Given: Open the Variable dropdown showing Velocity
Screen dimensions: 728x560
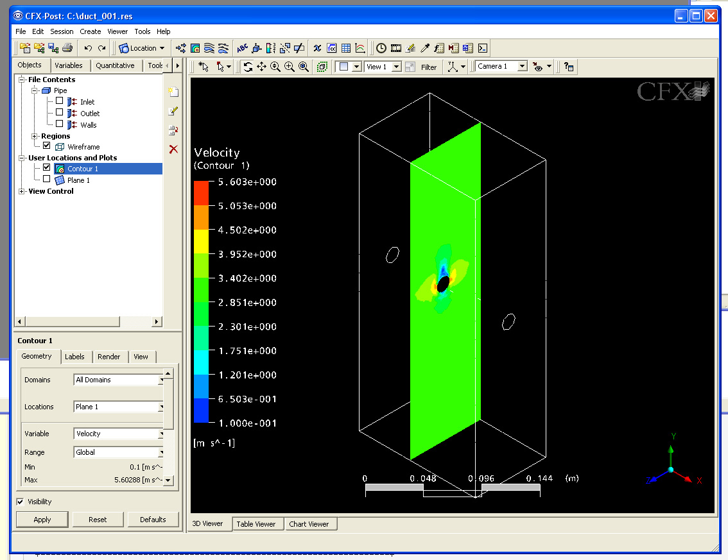Looking at the screenshot, I should point(118,434).
